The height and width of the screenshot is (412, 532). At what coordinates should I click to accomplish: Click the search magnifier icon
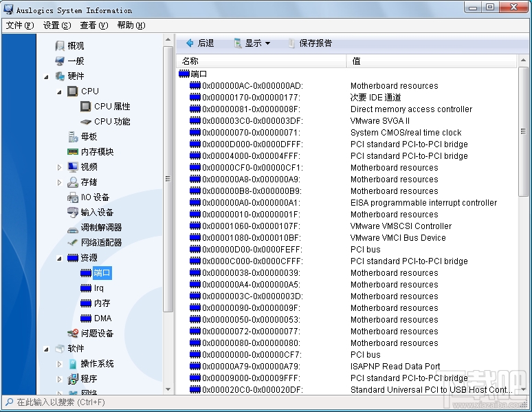[x=9, y=402]
